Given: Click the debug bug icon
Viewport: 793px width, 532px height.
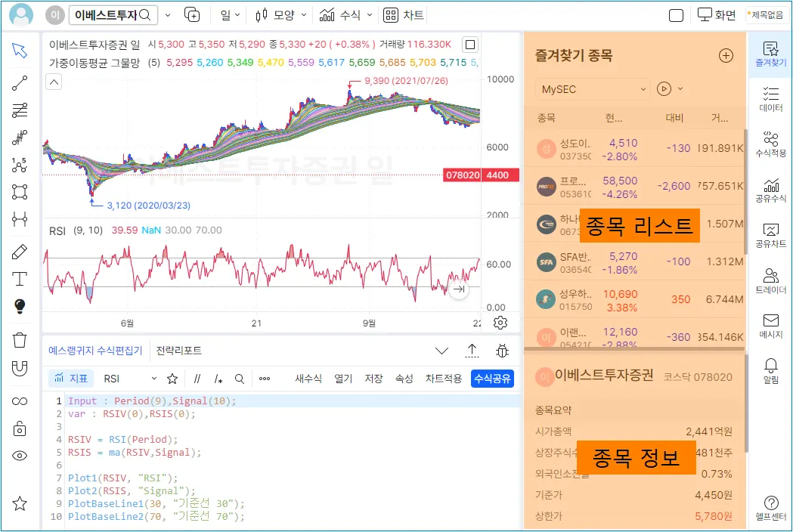Looking at the screenshot, I should coord(502,351).
